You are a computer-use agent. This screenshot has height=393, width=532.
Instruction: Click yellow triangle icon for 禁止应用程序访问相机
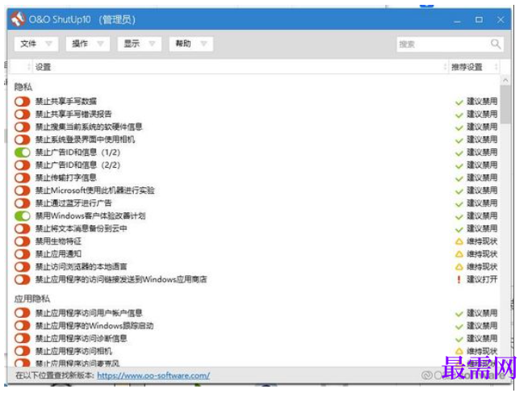click(459, 351)
